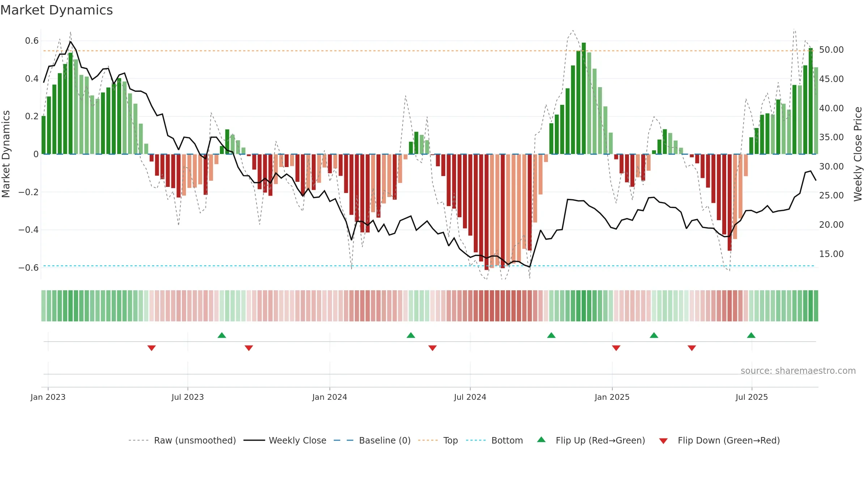
Task: Toggle the Baseline (0) legend entry
Action: coord(372,440)
